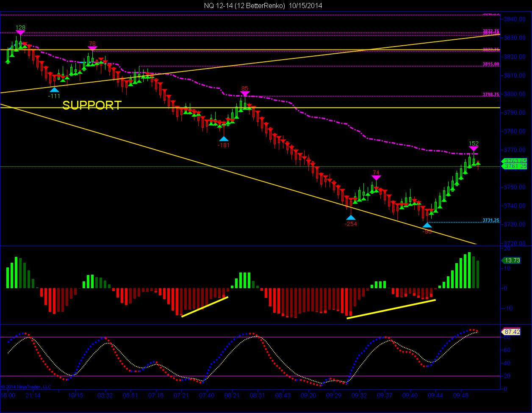Click the 05:51 time axis label
Viewport: 532px width, 413px height.
tap(130, 395)
